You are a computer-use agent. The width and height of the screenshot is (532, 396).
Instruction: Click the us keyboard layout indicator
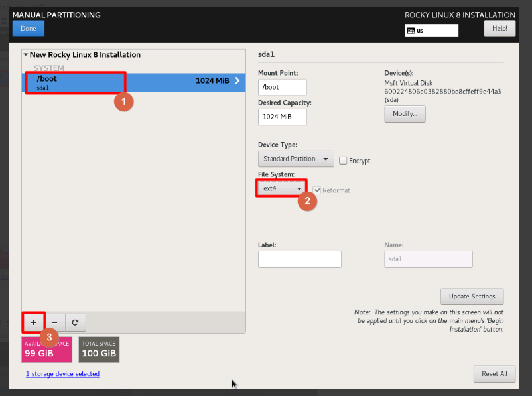click(431, 31)
